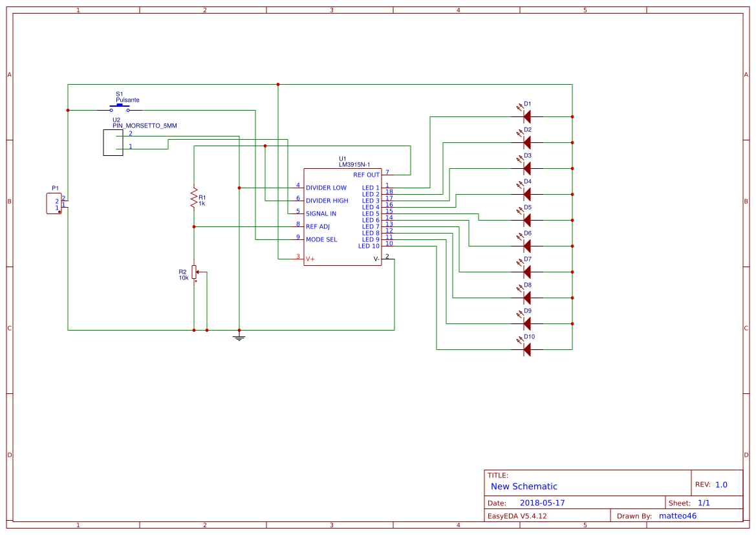Click the REF OUT pin label

coord(366,175)
